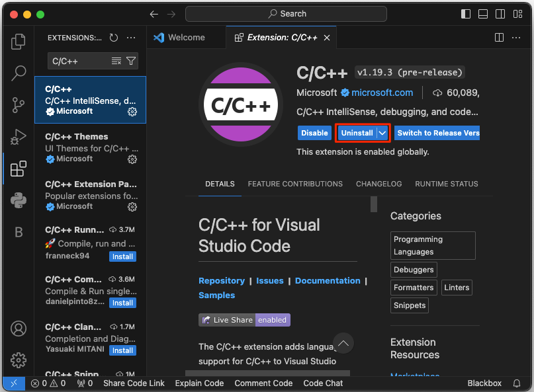Select the Extension: C/C++ editor tab

point(281,38)
